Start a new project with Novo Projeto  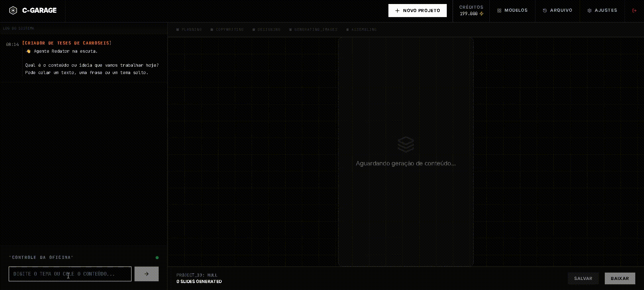[x=417, y=11]
